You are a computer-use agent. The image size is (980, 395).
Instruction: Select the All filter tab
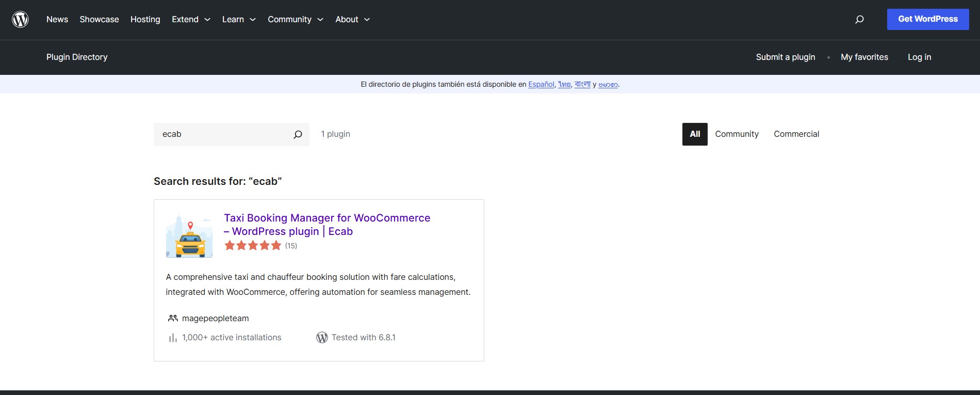(695, 134)
